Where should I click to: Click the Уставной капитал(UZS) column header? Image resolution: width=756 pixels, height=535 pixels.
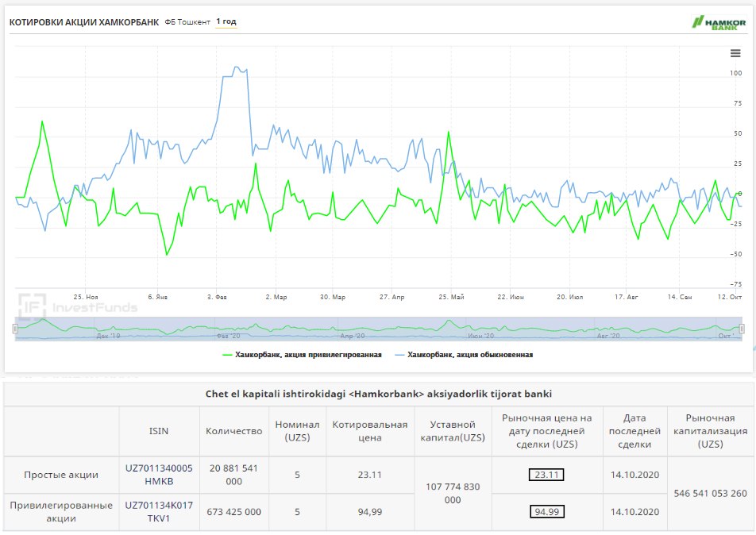453,431
